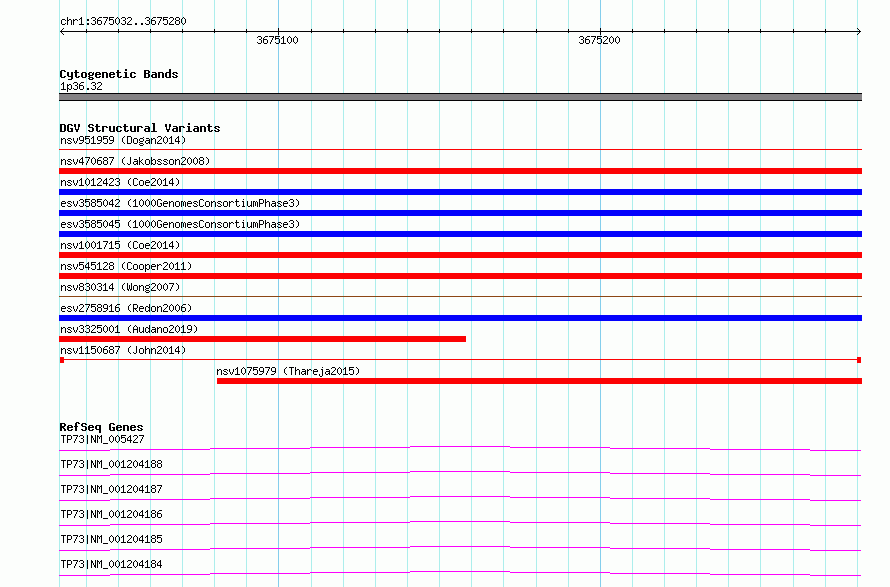This screenshot has width=890, height=587.
Task: Click the blue bar for esv2758916
Action: 460,318
